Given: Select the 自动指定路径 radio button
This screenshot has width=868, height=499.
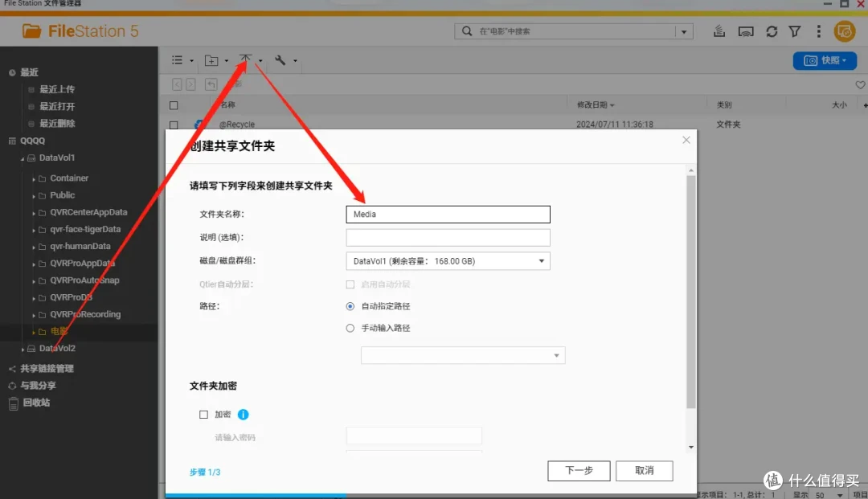Looking at the screenshot, I should pyautogui.click(x=350, y=306).
